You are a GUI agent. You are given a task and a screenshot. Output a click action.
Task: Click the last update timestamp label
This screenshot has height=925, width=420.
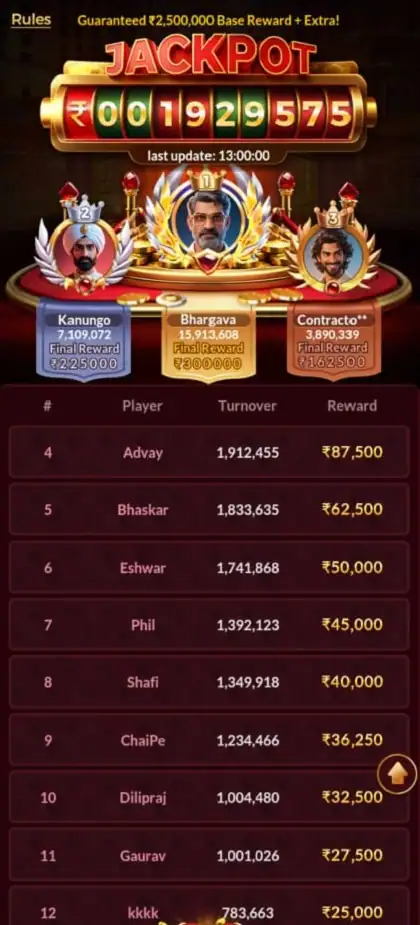tap(208, 156)
